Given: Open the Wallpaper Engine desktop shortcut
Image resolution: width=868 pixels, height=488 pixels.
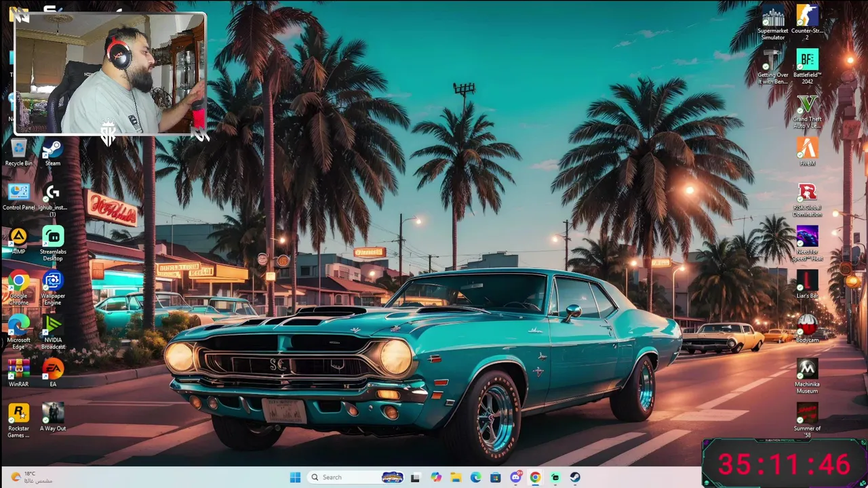Looking at the screenshot, I should tap(52, 288).
